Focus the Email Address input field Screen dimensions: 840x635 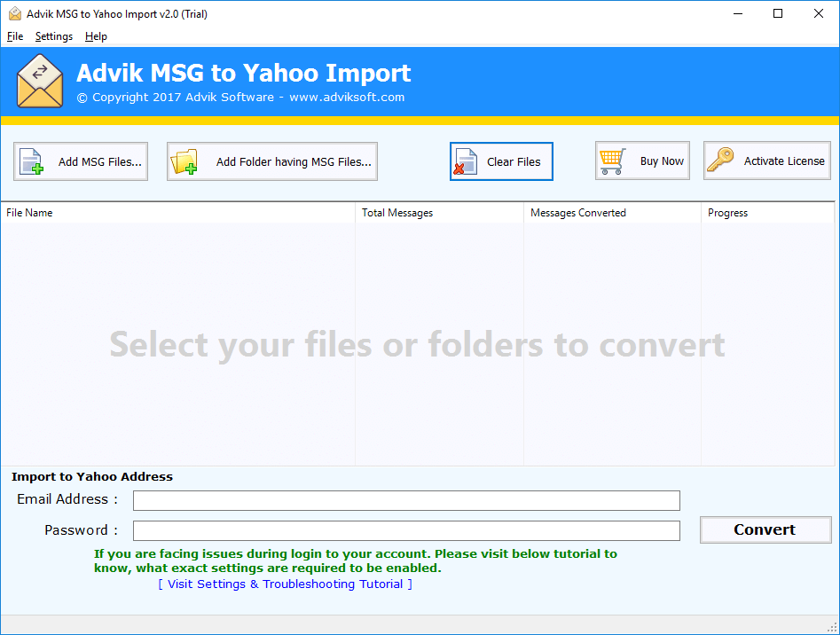click(x=406, y=500)
